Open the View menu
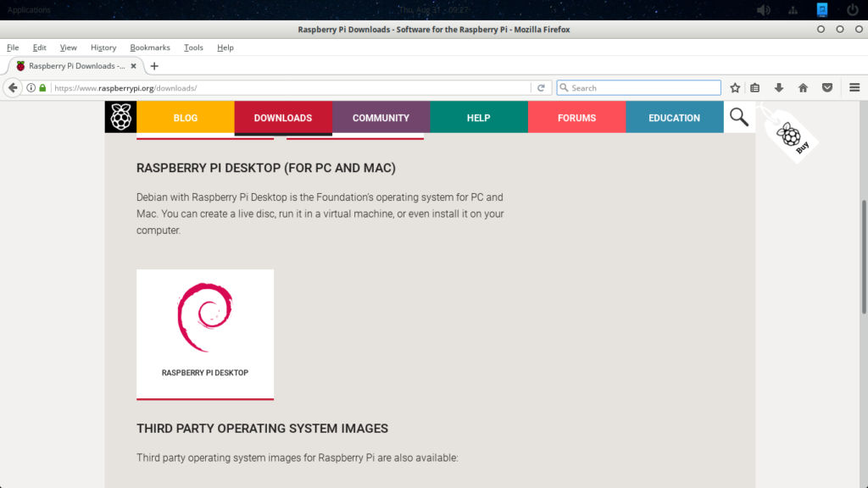 (68, 47)
